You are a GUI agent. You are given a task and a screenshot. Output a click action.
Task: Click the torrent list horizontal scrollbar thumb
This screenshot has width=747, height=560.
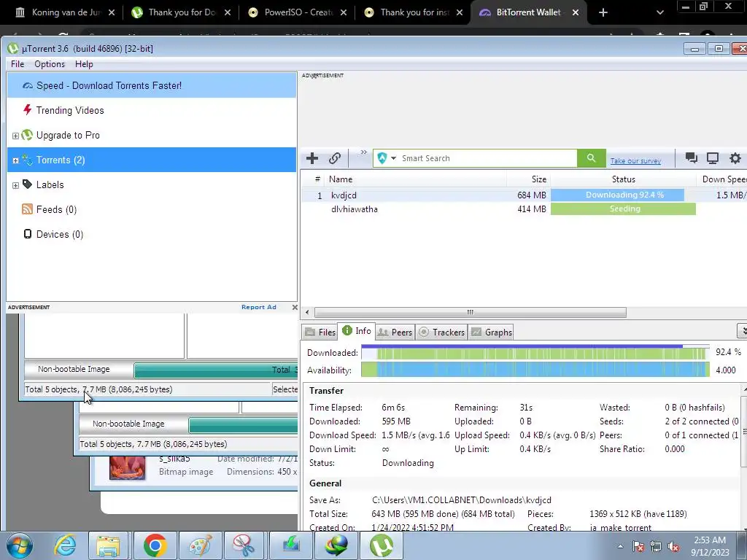(471, 312)
